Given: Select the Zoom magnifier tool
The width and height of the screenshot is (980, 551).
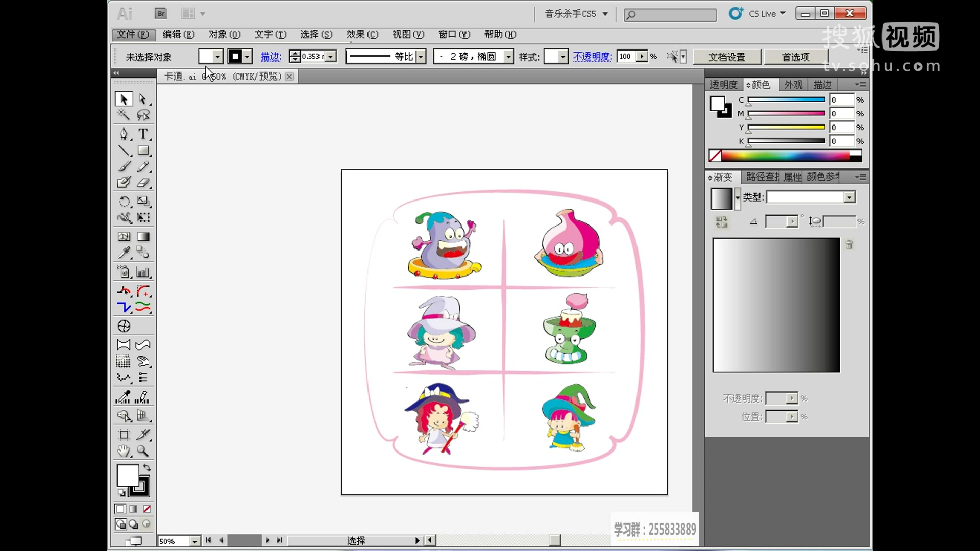Looking at the screenshot, I should pyautogui.click(x=143, y=451).
